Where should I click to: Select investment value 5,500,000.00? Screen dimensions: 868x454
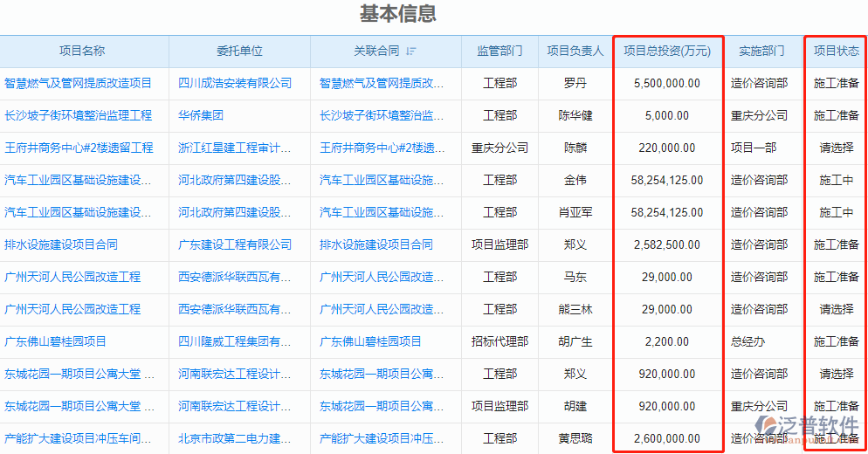click(667, 83)
